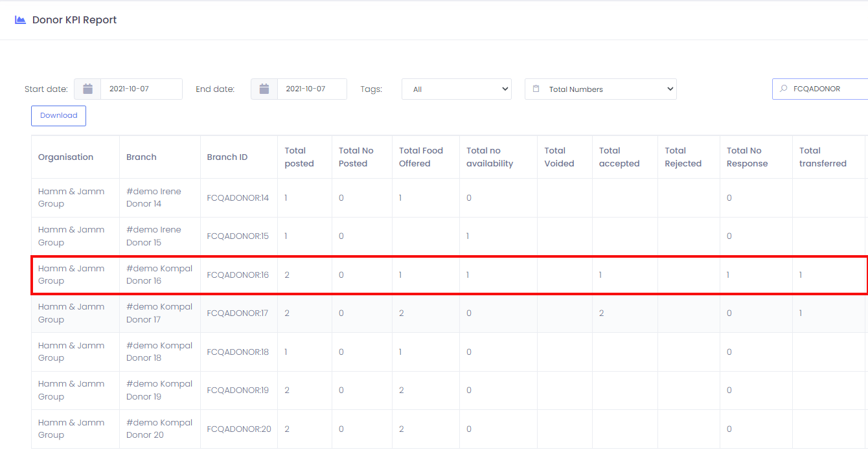The width and height of the screenshot is (868, 452).
Task: Click the End date input field
Action: coord(311,89)
